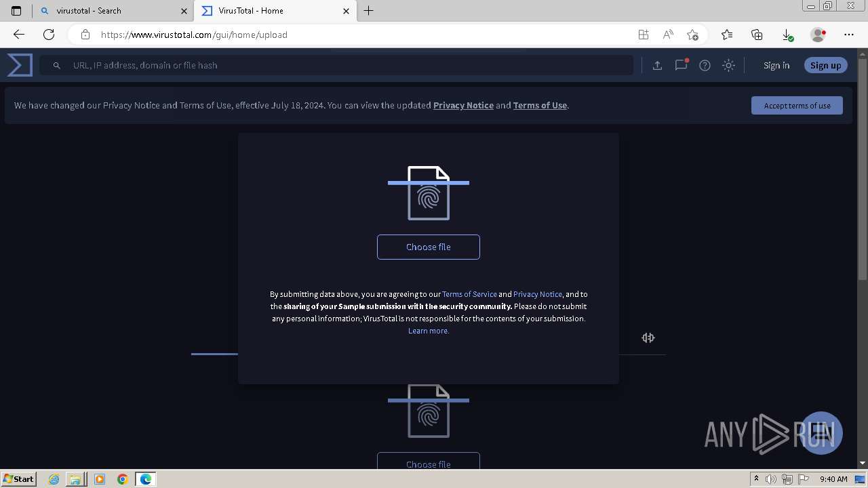Click the Learn more link
Screen dimensions: 868x488
[x=429, y=331]
